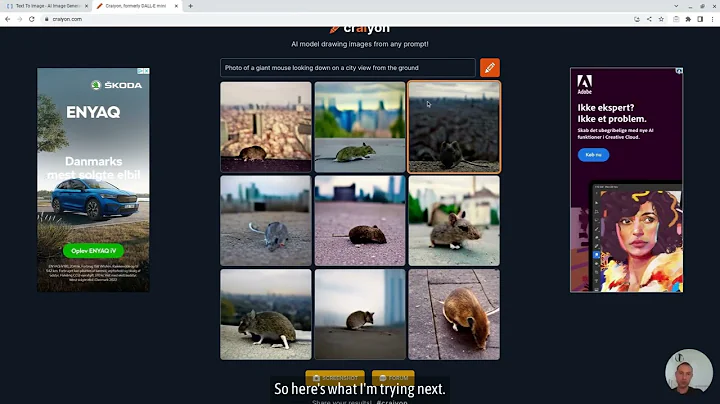Click the blue Skoda car picture
720x404 pixels.
tap(95, 198)
